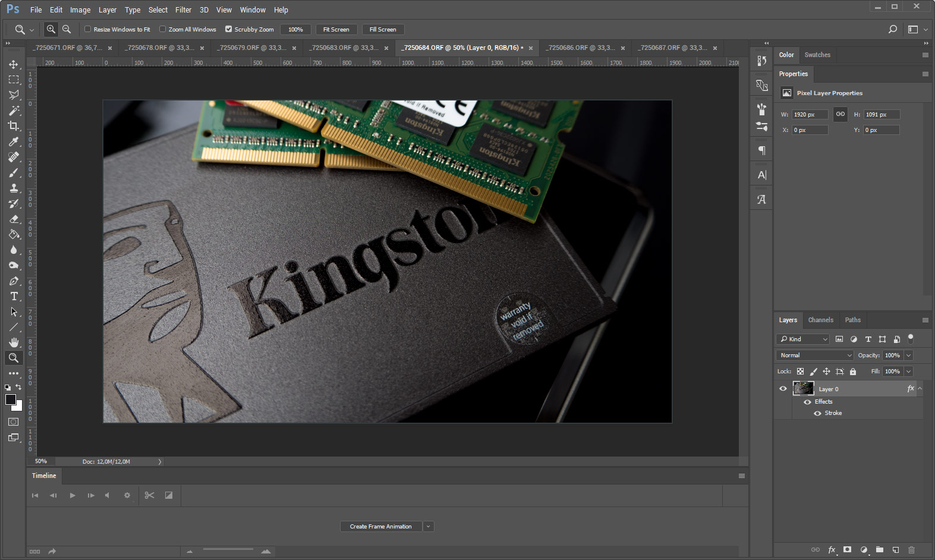
Task: Select the History Brush tool
Action: (x=14, y=203)
